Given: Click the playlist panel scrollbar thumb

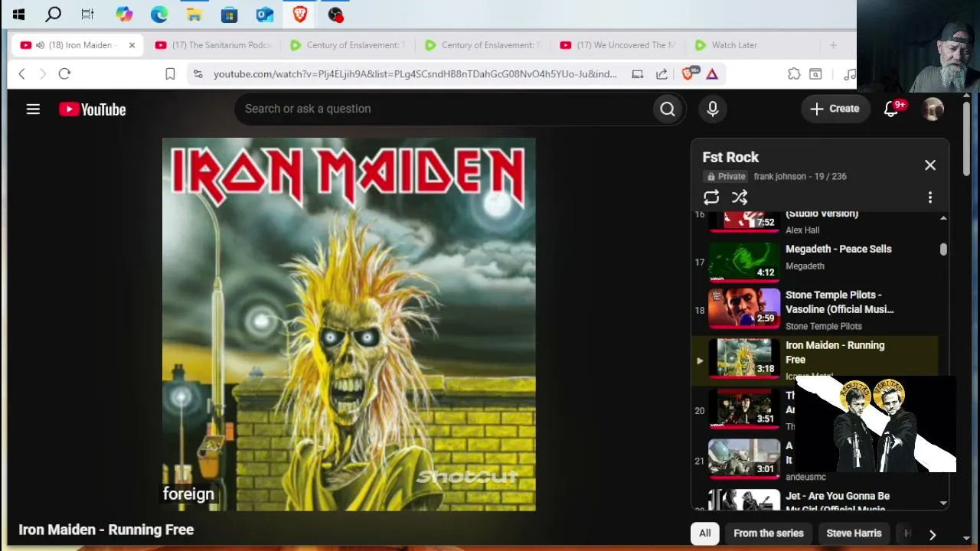Looking at the screenshot, I should [943, 249].
